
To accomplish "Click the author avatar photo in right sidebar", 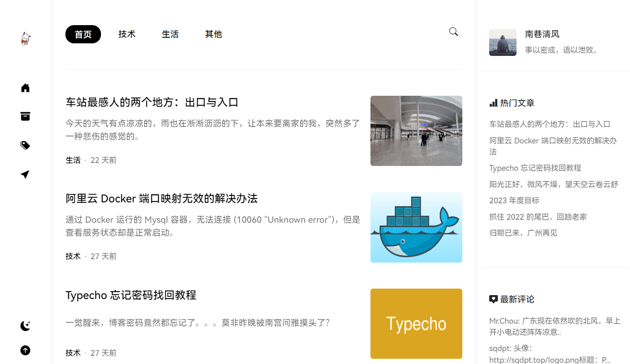I will coord(503,42).
